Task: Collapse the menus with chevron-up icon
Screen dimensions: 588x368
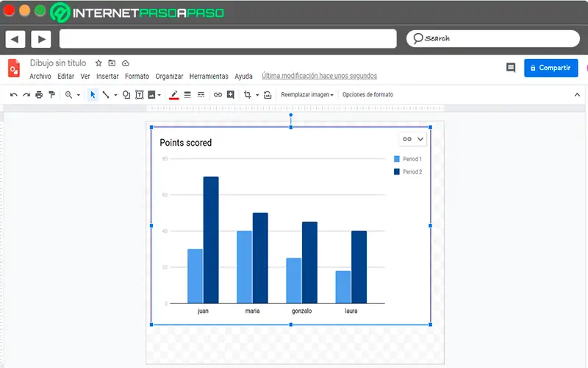Action: [577, 95]
